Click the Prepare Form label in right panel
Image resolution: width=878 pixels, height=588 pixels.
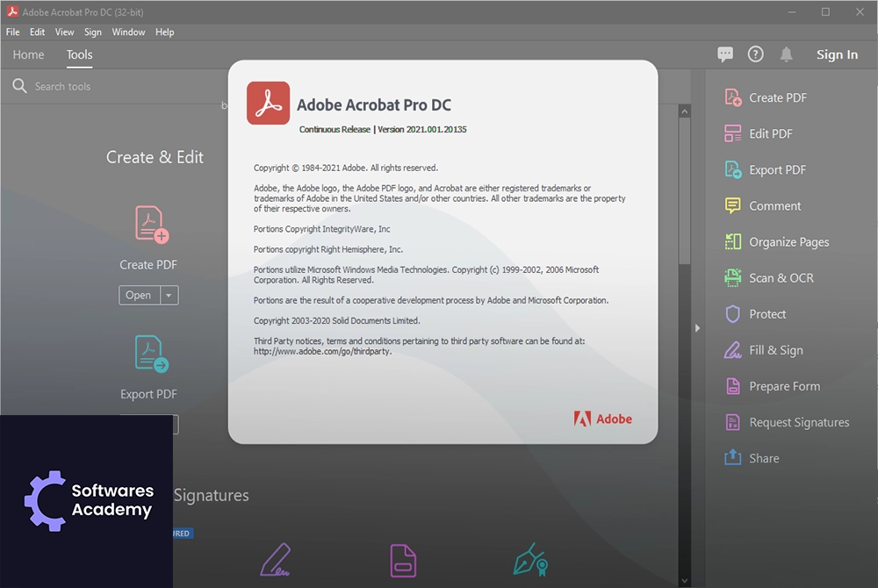[784, 386]
